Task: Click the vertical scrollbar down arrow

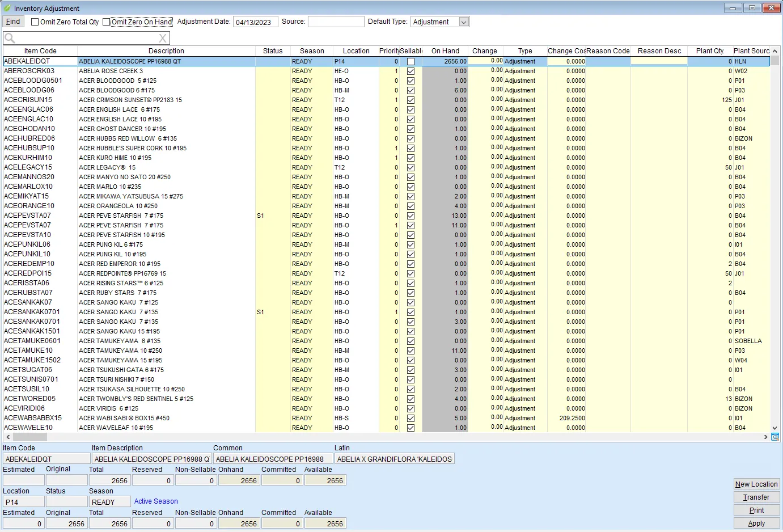Action: pos(774,428)
